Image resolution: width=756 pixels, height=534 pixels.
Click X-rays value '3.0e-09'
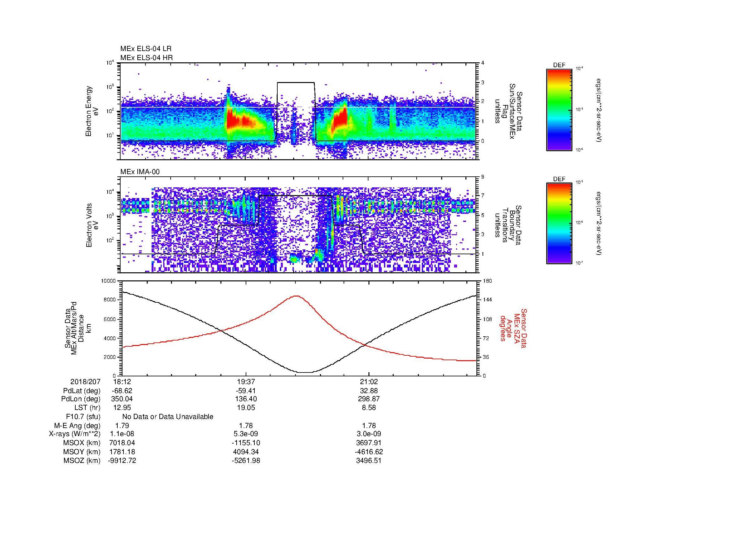pyautogui.click(x=369, y=434)
